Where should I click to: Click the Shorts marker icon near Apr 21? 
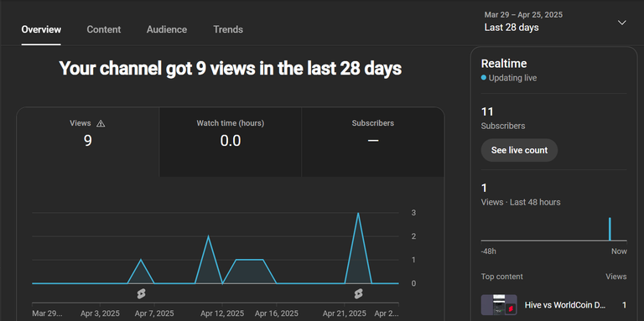tap(358, 293)
